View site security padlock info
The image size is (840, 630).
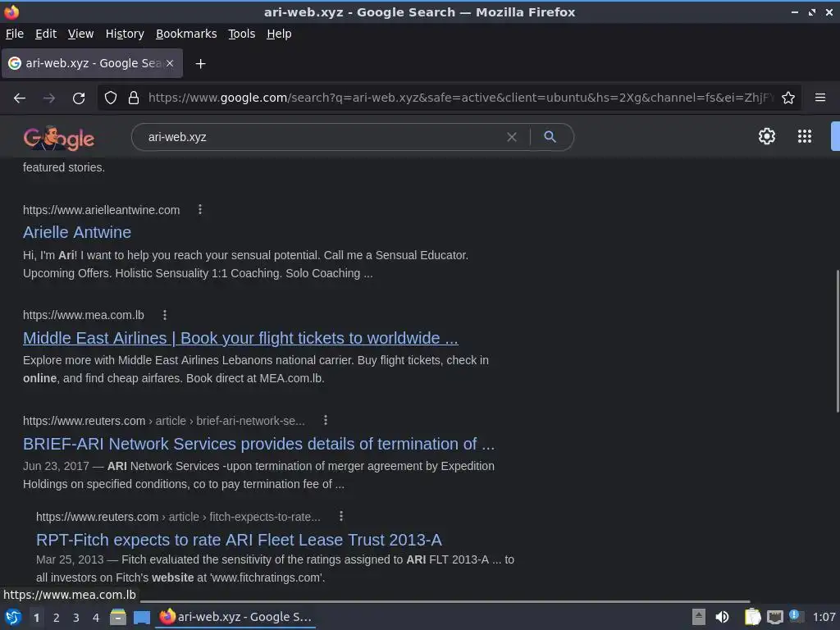click(x=134, y=98)
